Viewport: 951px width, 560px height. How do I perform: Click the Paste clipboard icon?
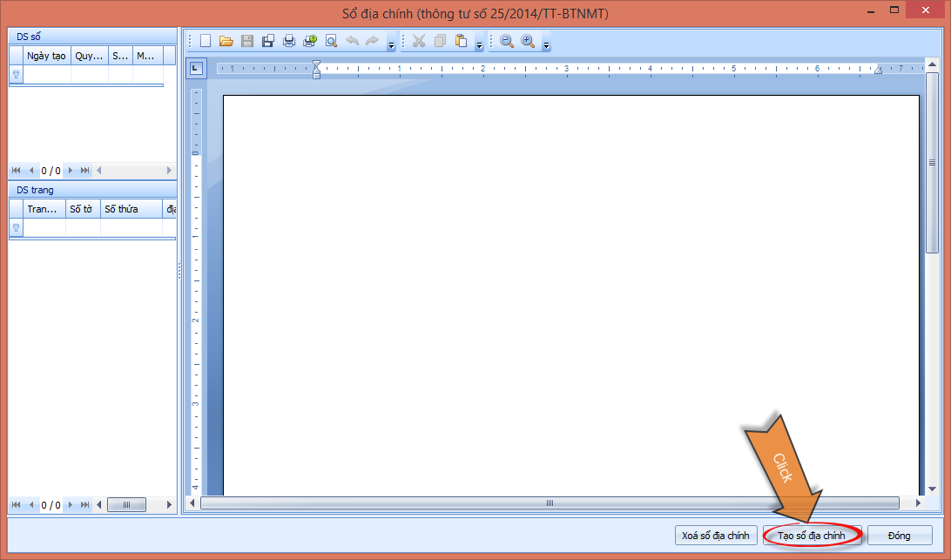(461, 41)
